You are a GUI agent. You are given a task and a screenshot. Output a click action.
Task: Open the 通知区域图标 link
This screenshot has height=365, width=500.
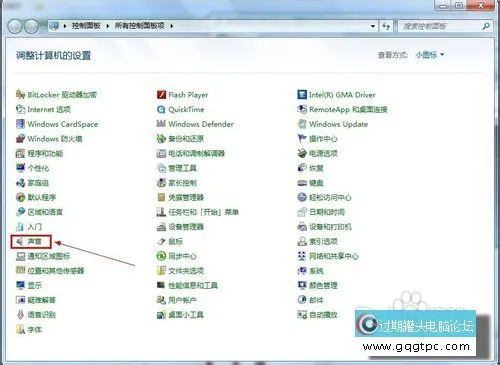pos(49,256)
